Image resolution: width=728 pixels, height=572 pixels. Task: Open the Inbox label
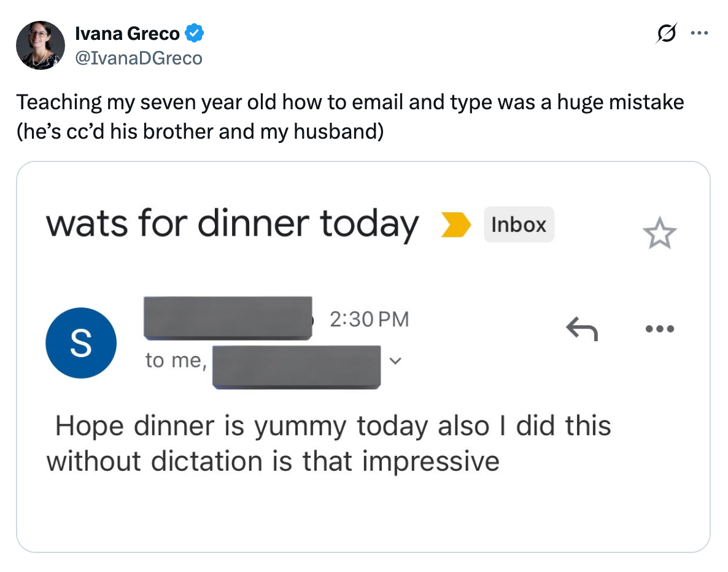(519, 225)
